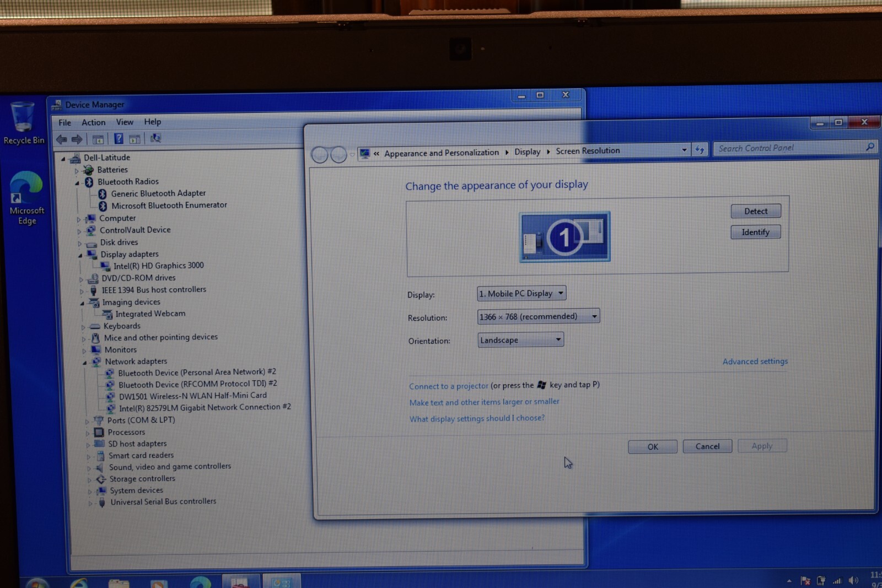Click the volume speaker tray icon
The height and width of the screenshot is (588, 882).
point(853,580)
